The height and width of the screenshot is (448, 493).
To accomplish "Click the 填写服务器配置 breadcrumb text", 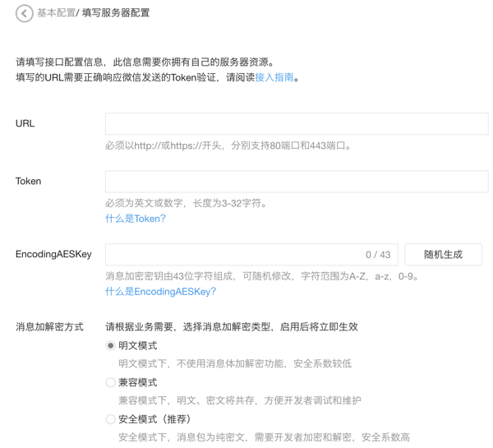I will pos(116,13).
